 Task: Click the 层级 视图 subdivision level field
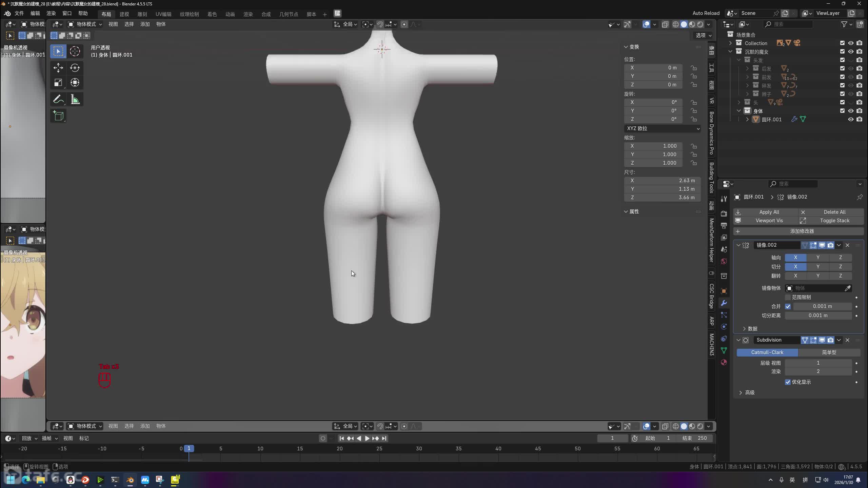817,363
